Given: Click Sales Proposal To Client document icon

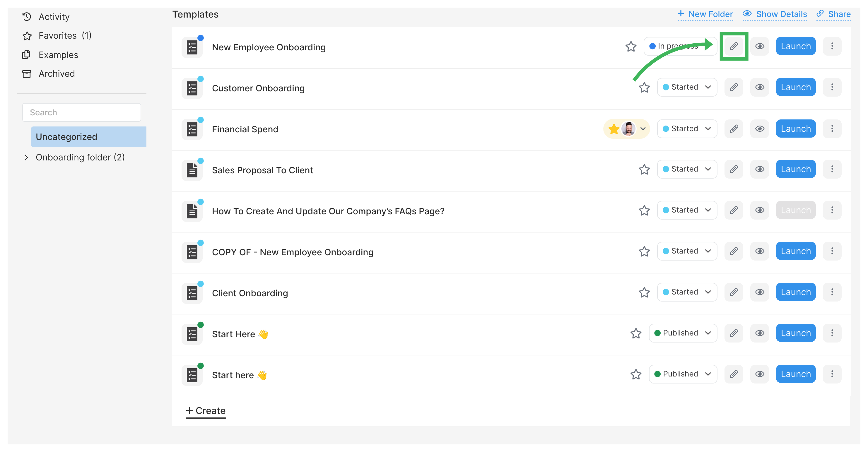Looking at the screenshot, I should 192,170.
